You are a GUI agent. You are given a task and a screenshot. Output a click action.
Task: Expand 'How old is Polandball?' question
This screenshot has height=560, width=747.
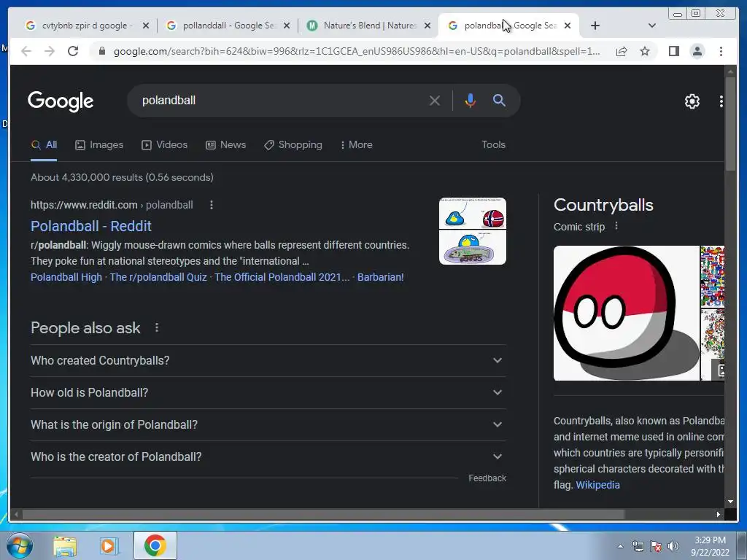[x=268, y=392]
